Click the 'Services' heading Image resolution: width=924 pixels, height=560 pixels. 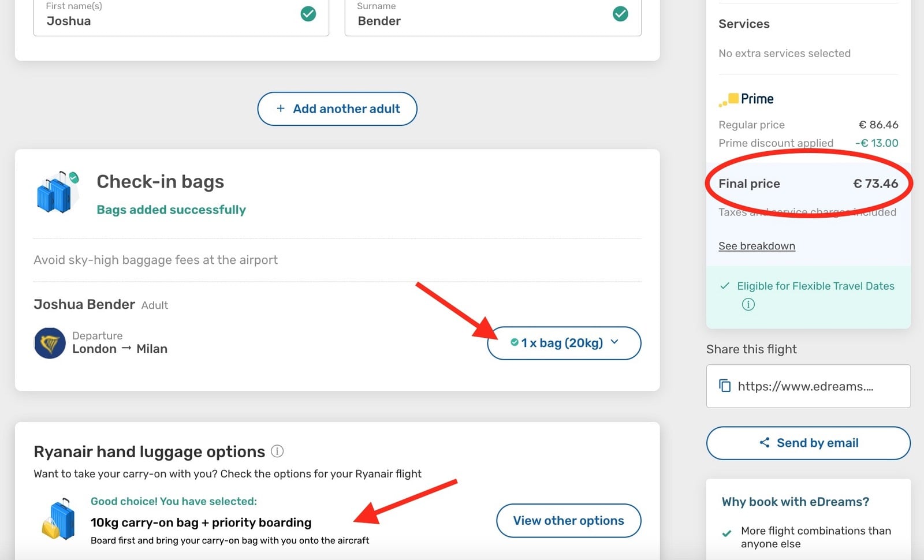pyautogui.click(x=744, y=24)
